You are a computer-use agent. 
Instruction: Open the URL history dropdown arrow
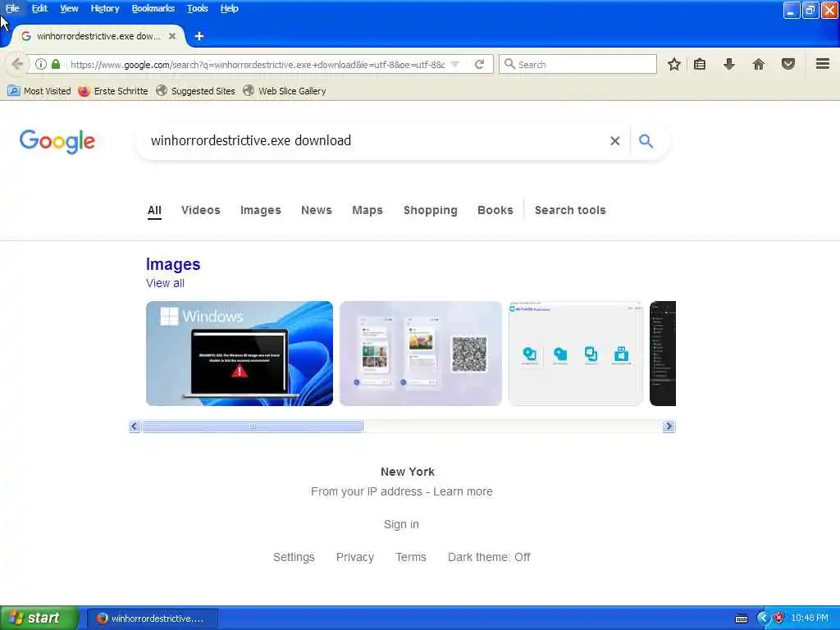pos(454,64)
